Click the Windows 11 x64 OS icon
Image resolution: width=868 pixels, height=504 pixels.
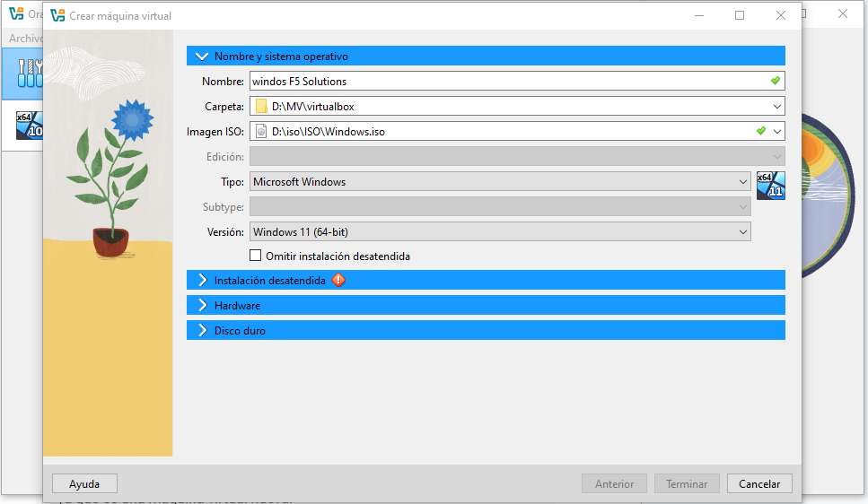770,186
